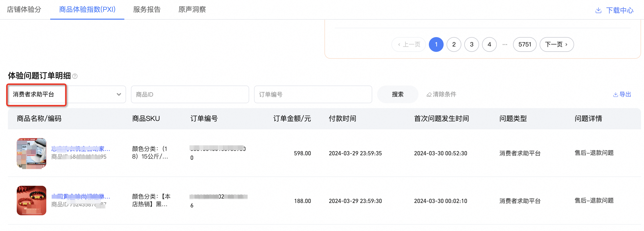
Task: Click SKU text 颜色分类:(18)15公斤
Action: click(x=150, y=153)
